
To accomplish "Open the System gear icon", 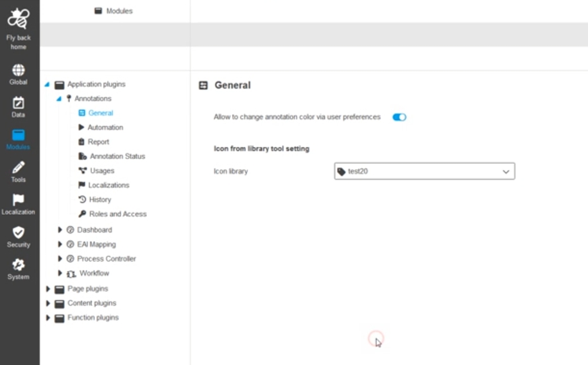I will tap(19, 265).
